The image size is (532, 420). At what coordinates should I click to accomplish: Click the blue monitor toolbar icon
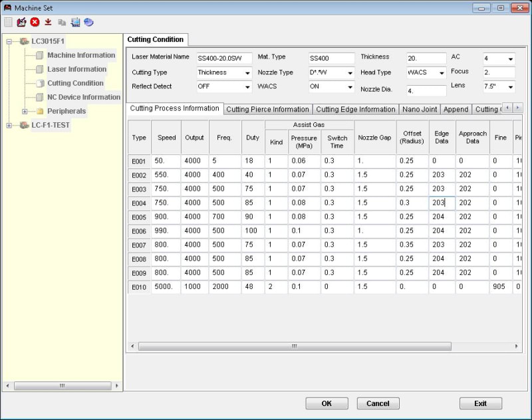click(75, 23)
